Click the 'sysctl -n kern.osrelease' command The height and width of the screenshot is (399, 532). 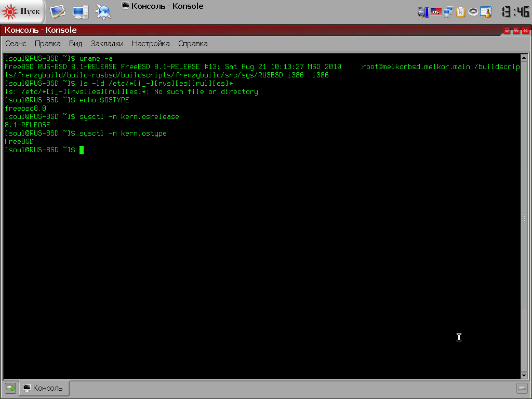coord(129,117)
